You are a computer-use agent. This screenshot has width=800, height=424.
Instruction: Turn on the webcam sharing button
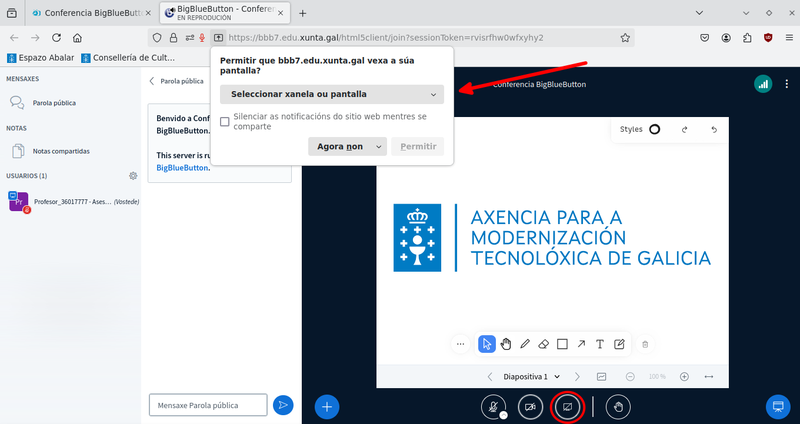pyautogui.click(x=530, y=407)
